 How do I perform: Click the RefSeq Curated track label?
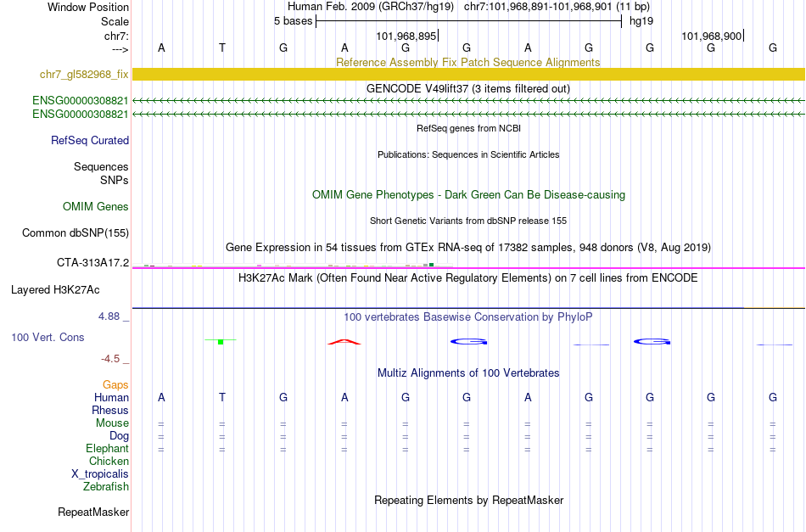pos(90,140)
